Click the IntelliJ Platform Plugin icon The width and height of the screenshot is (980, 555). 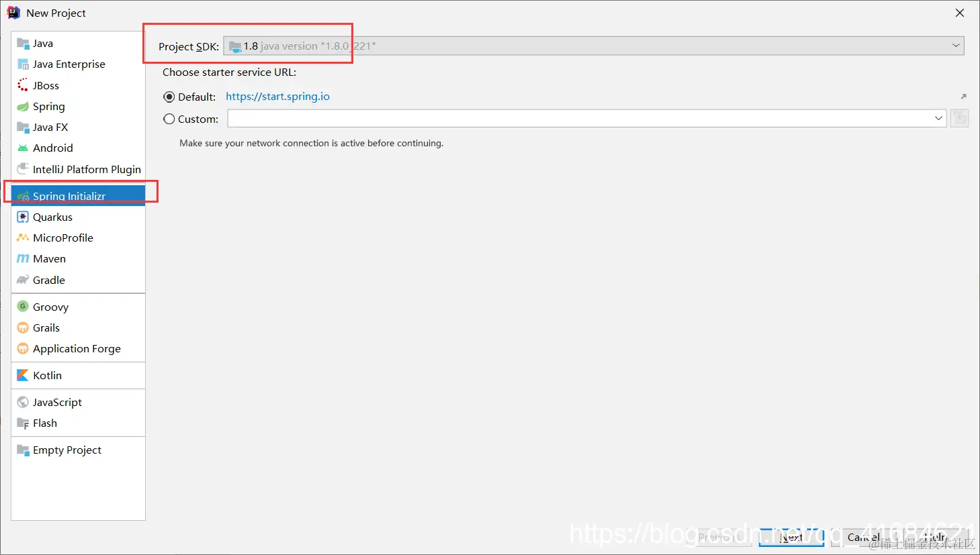point(23,169)
